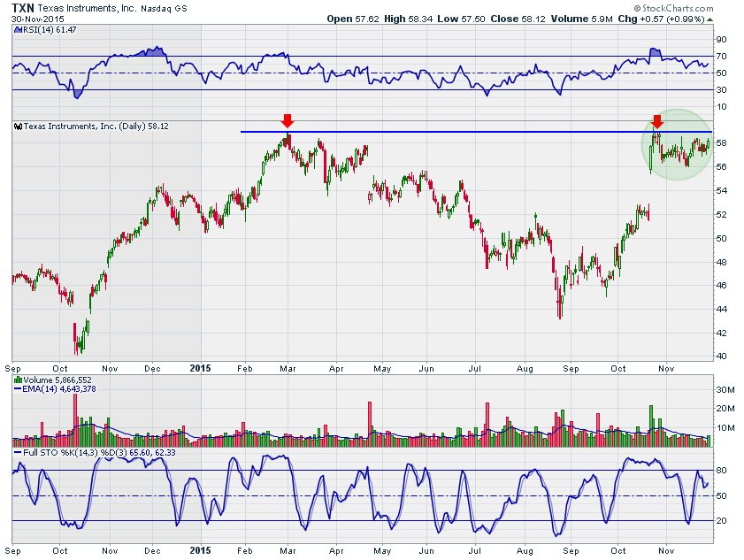Screen dimensions: 744x560
Task: Click the Aug label on price chart date axis
Action: pos(525,368)
